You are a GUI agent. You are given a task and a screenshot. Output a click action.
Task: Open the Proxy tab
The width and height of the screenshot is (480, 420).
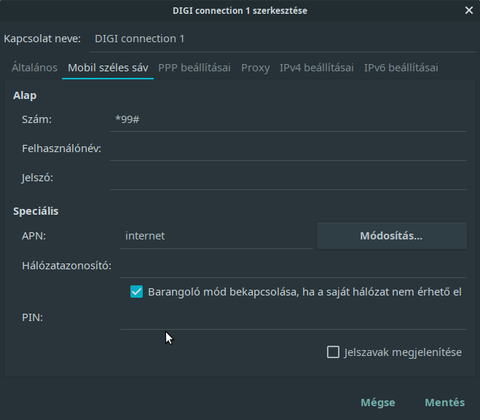[x=255, y=68]
